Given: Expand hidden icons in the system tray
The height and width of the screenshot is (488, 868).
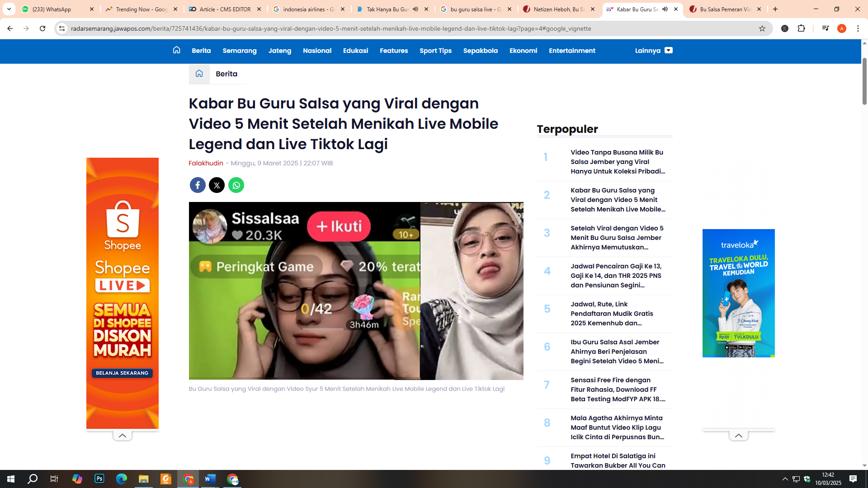Looking at the screenshot, I should (x=784, y=479).
